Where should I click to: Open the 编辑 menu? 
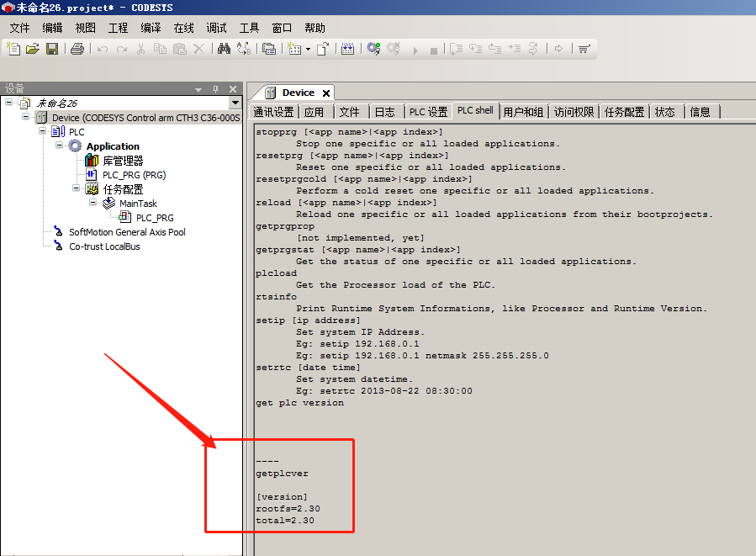(x=52, y=28)
